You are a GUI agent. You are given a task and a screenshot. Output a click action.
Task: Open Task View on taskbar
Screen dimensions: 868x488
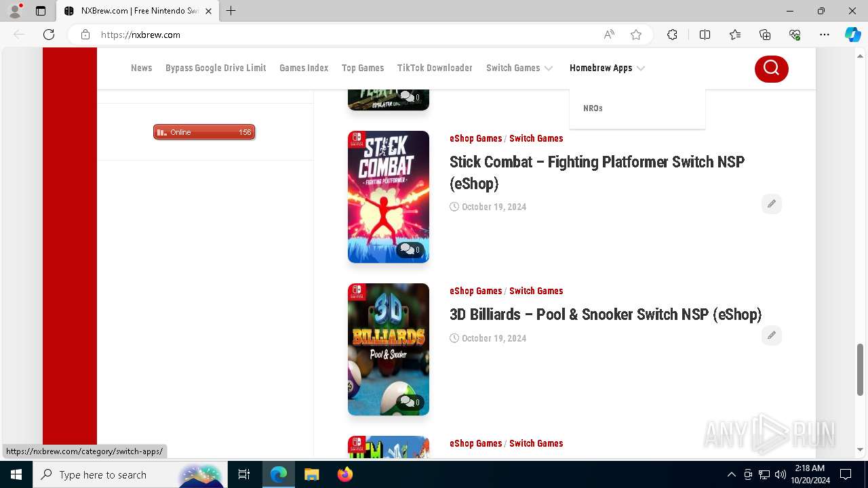(x=244, y=474)
